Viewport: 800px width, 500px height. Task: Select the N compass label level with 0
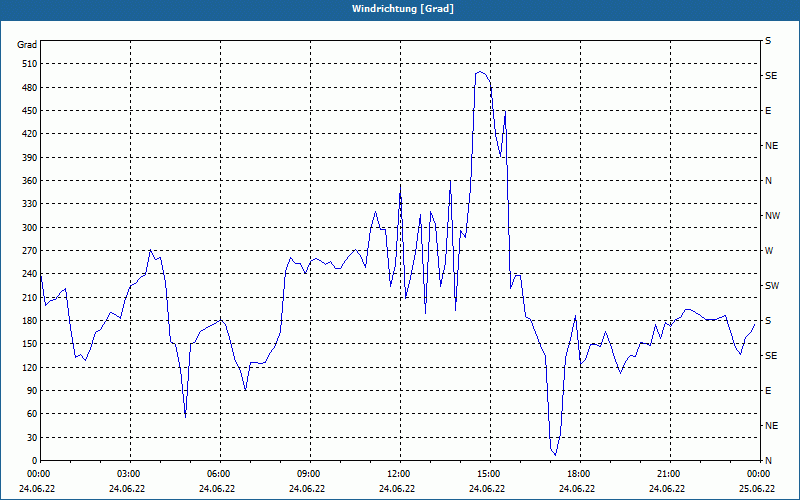(x=768, y=461)
